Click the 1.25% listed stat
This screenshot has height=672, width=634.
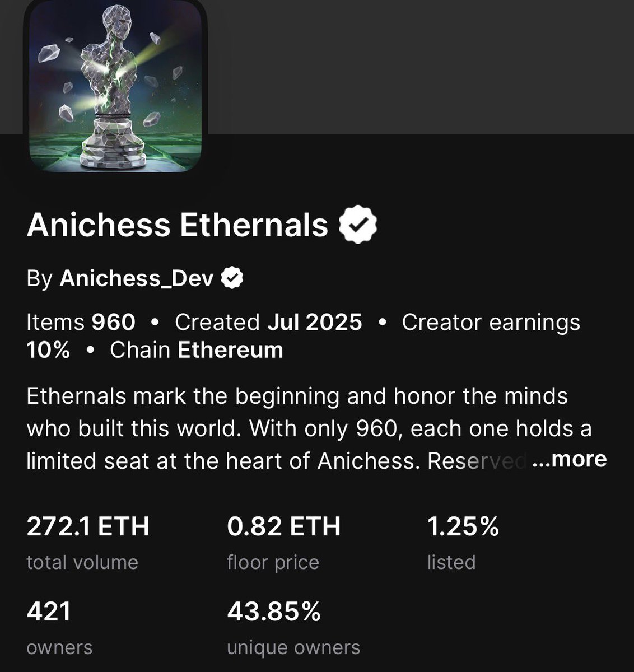coord(463,526)
